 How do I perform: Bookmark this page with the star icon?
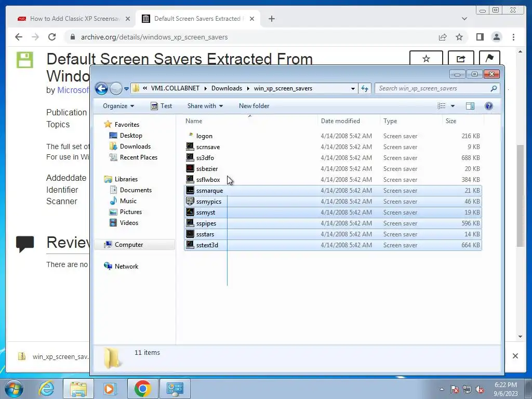click(459, 37)
